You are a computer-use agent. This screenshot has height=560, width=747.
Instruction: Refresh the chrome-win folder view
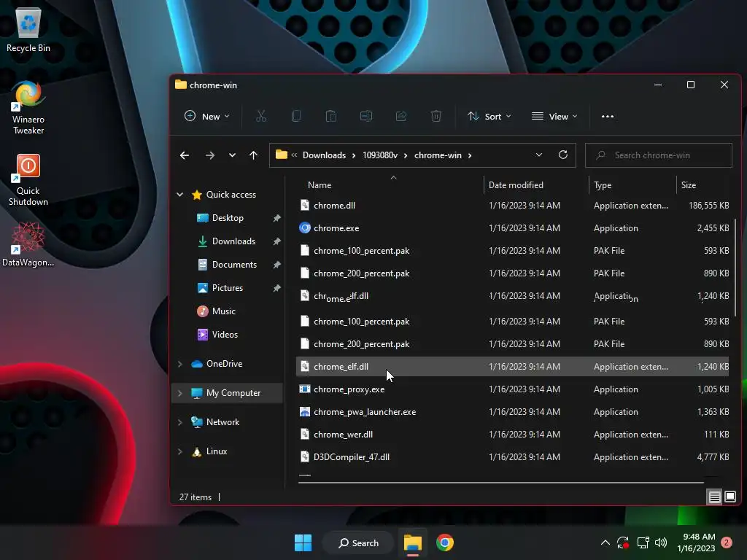tap(563, 155)
